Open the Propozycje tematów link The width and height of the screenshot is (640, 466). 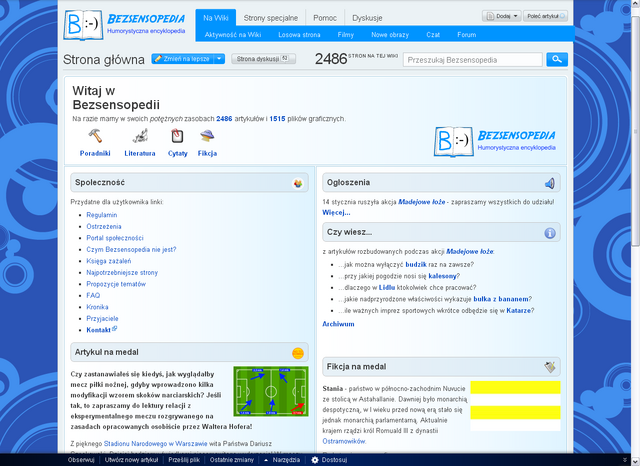(x=116, y=284)
